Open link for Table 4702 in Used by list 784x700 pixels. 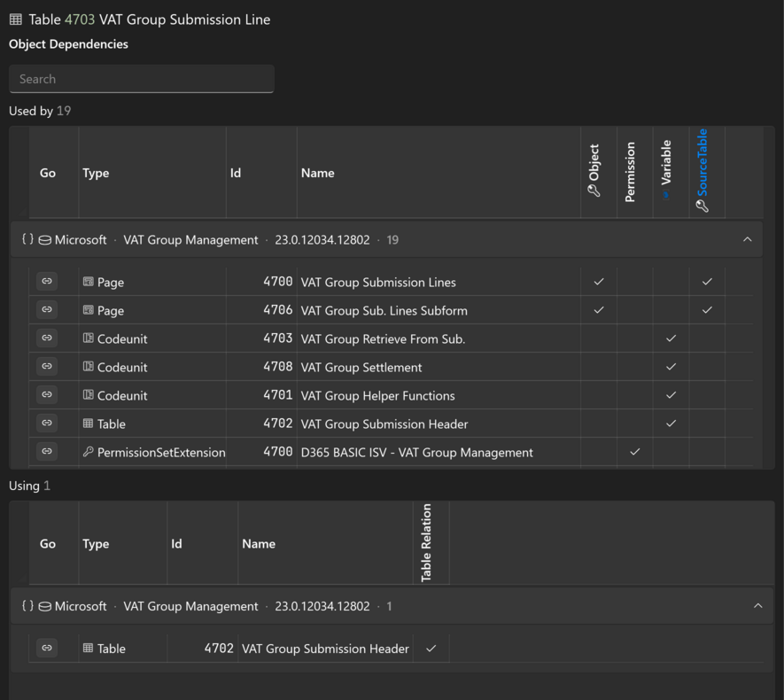click(x=46, y=424)
